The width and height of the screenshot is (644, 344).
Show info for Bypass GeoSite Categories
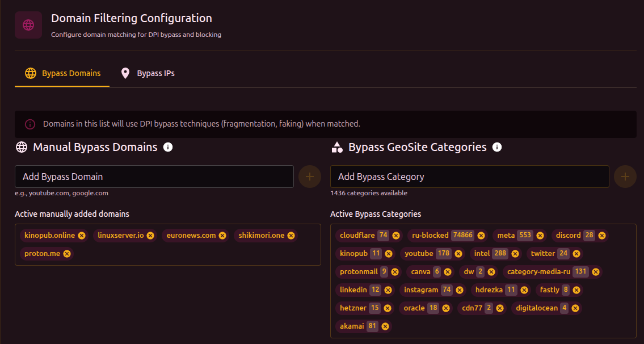[x=497, y=148]
